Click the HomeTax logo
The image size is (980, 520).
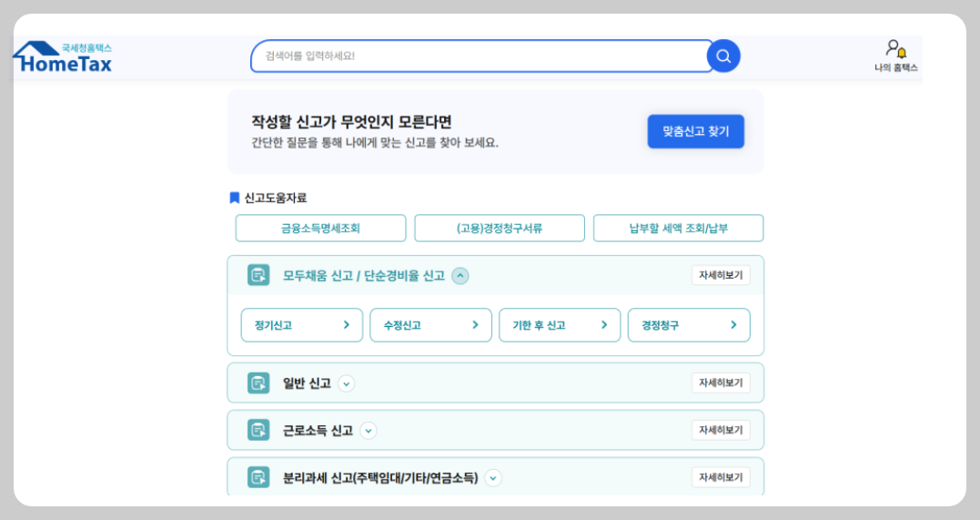coord(63,57)
